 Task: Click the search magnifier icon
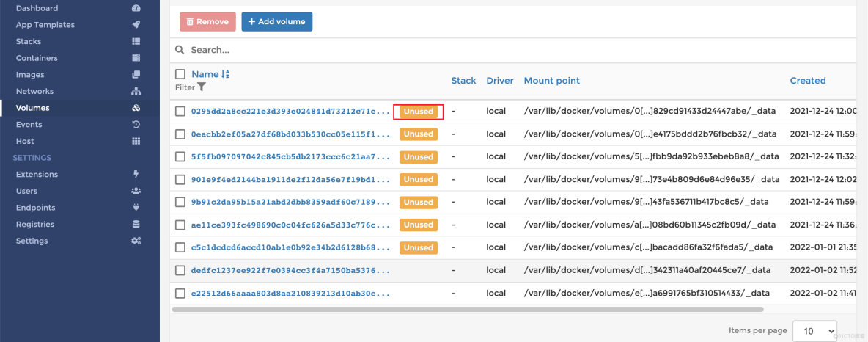[x=180, y=50]
